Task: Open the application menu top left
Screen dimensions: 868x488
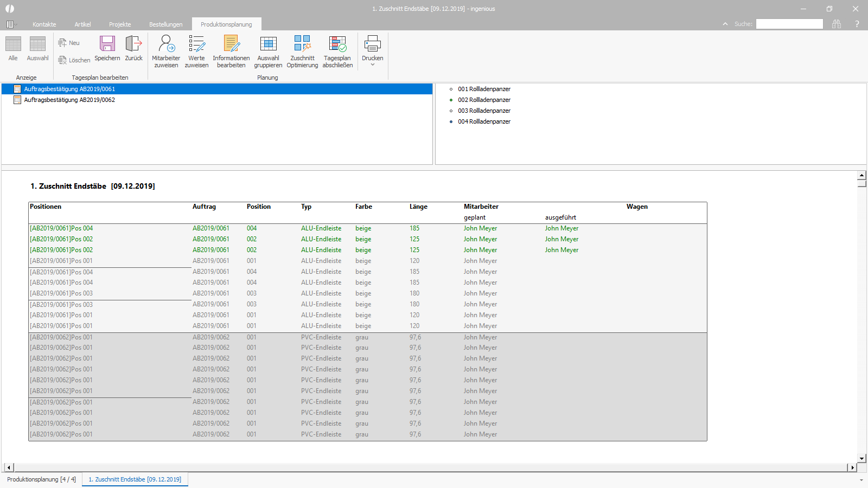Action: coord(10,24)
